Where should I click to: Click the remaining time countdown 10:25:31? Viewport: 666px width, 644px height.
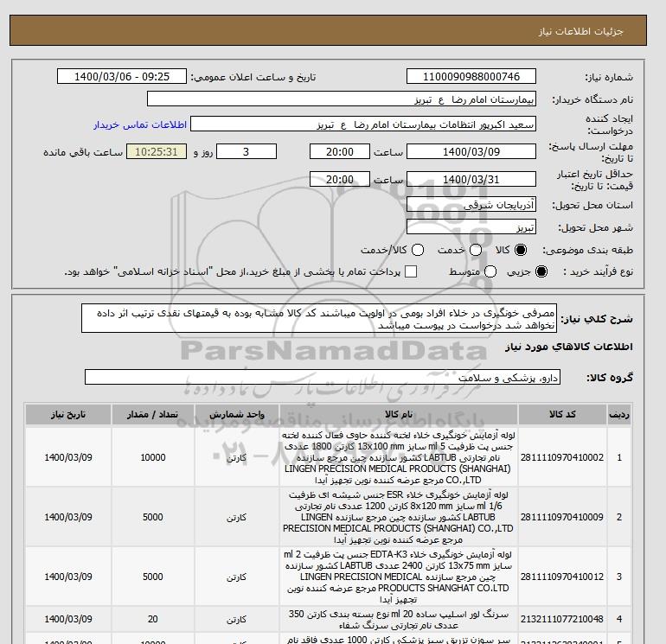pos(157,151)
